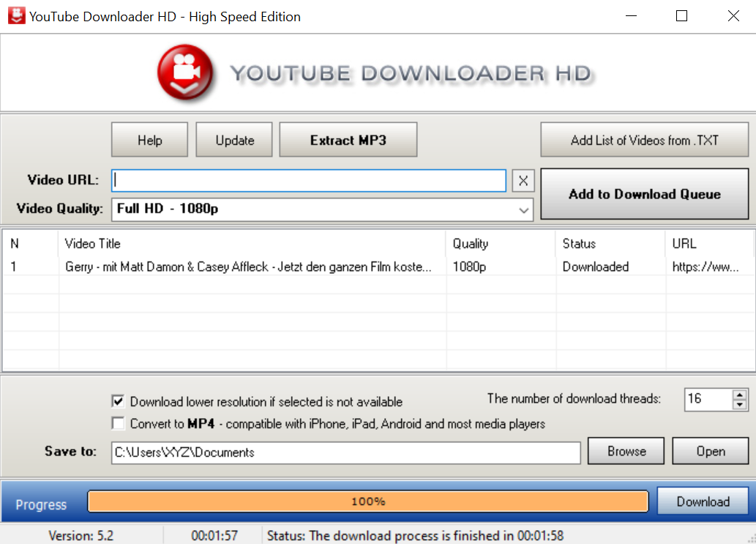Click the 1080p quality cell
756x544 pixels.
click(469, 267)
